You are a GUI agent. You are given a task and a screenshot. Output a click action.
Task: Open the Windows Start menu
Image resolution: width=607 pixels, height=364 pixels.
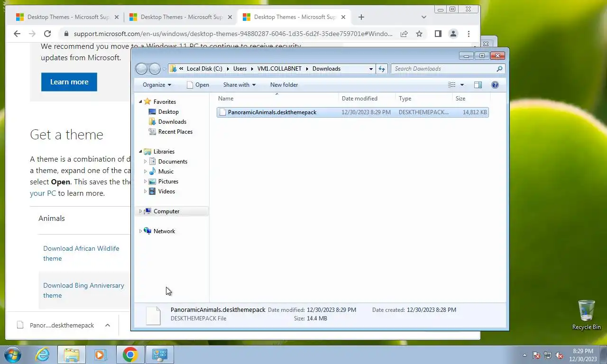[12, 355]
